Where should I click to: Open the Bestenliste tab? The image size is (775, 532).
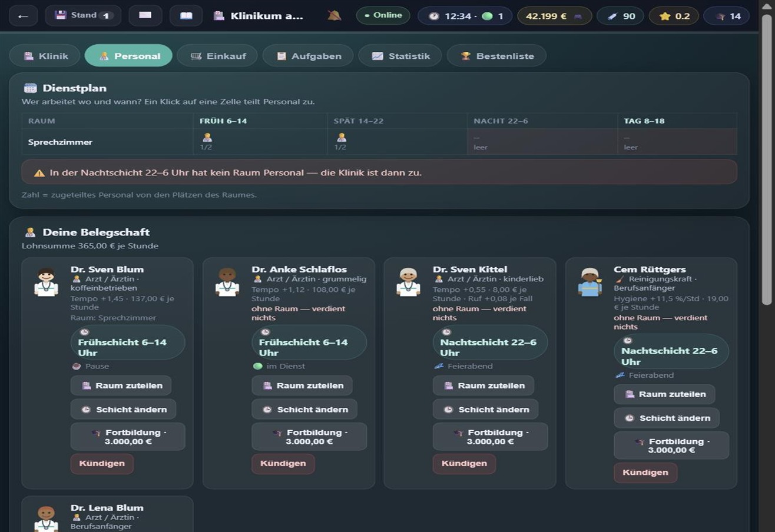(x=496, y=56)
